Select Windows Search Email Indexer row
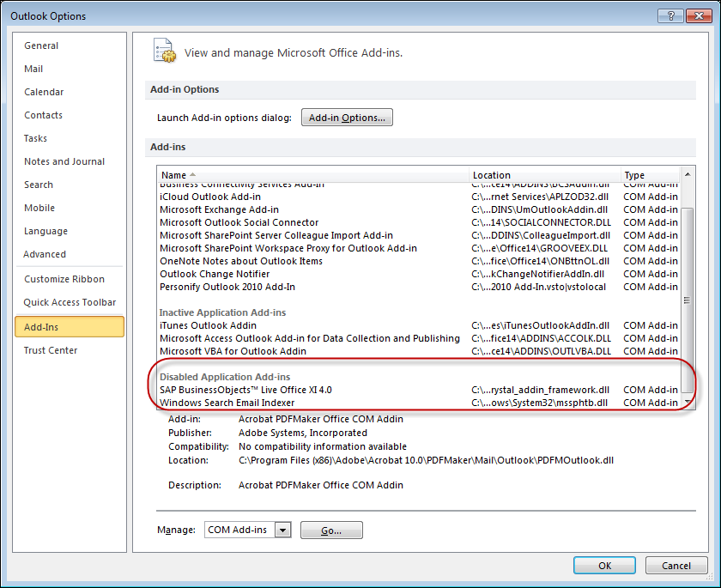Image resolution: width=721 pixels, height=588 pixels. click(x=419, y=403)
